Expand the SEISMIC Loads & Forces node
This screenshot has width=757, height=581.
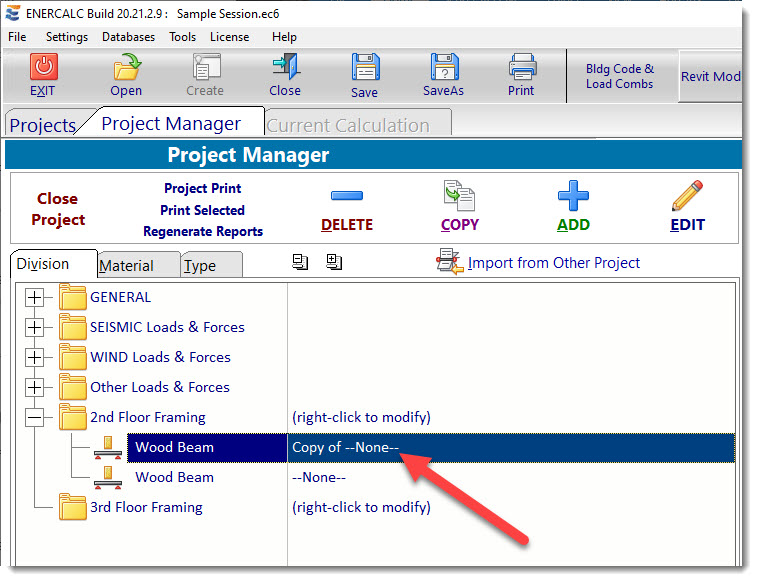(x=35, y=327)
